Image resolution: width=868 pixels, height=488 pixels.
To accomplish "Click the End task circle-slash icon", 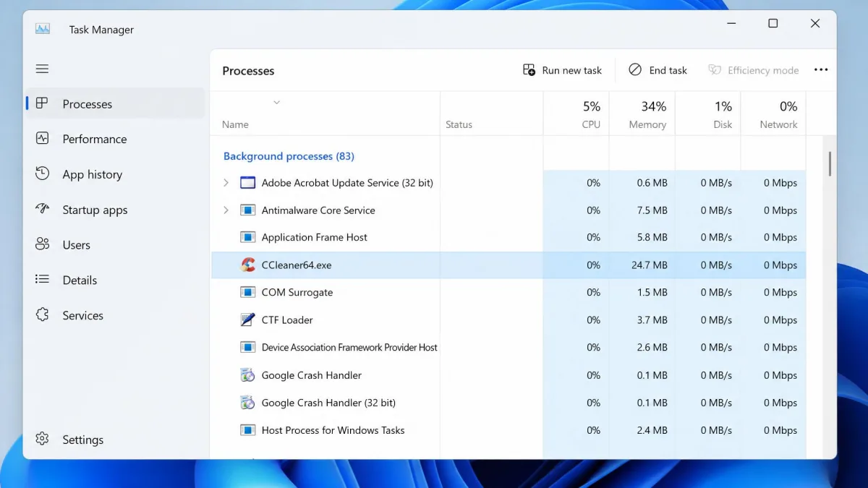I will tap(635, 69).
